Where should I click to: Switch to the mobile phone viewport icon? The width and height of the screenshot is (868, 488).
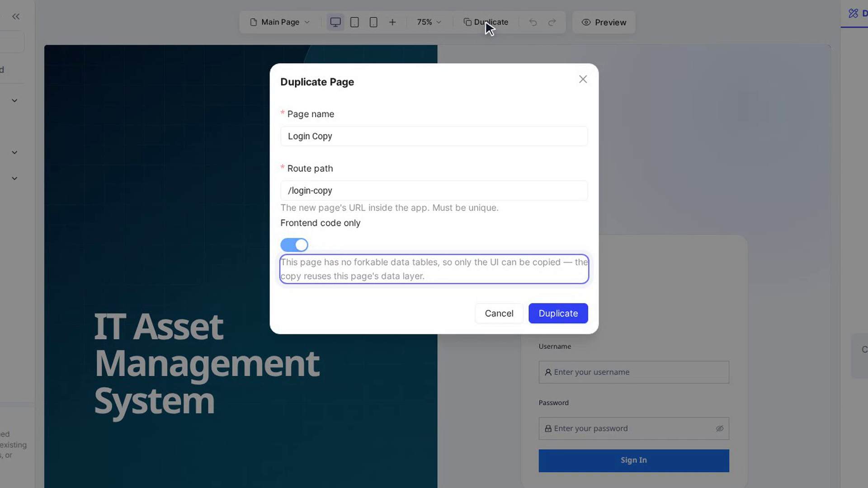373,22
